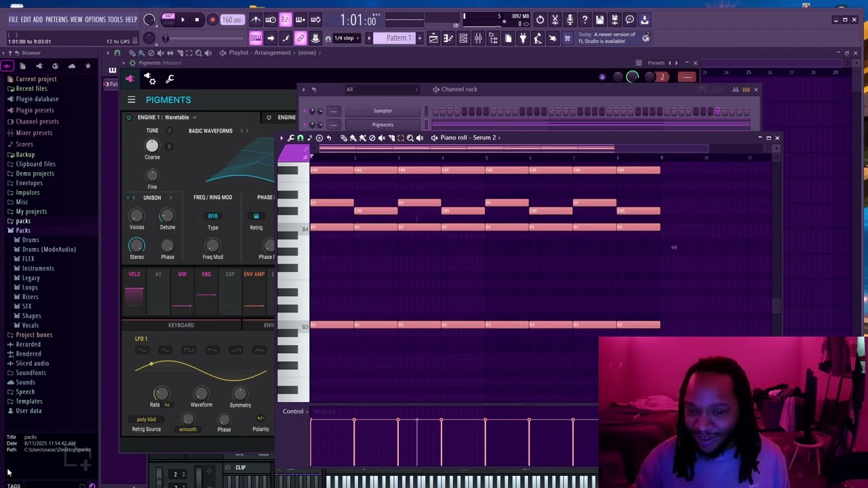868x488 pixels.
Task: Open the mixer from toolbar icon
Action: click(478, 38)
